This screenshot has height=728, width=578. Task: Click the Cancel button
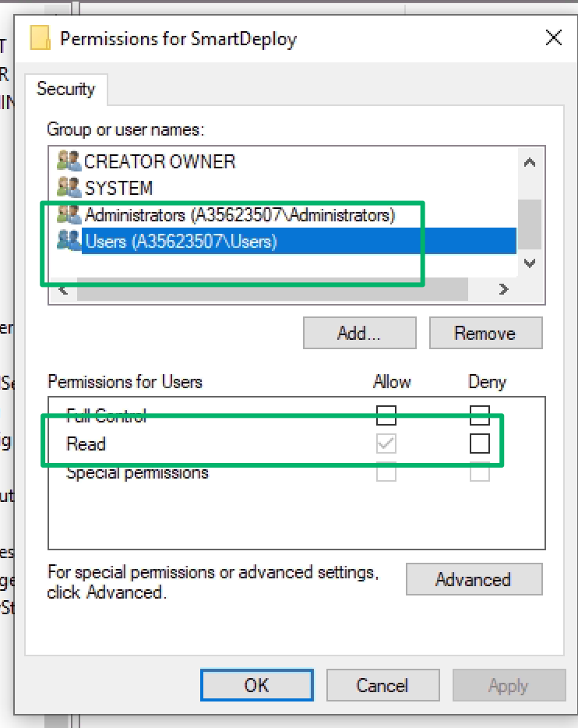pos(382,685)
